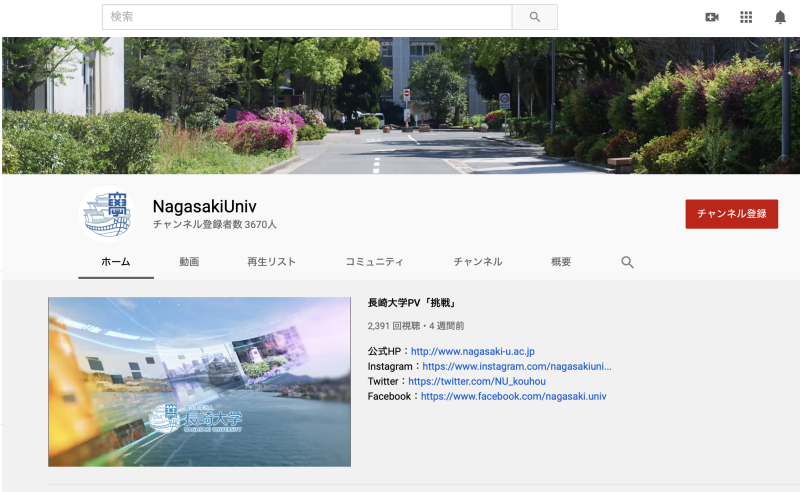Click the search magnifier button in top bar
Image resolution: width=800 pixels, height=492 pixels.
point(534,17)
